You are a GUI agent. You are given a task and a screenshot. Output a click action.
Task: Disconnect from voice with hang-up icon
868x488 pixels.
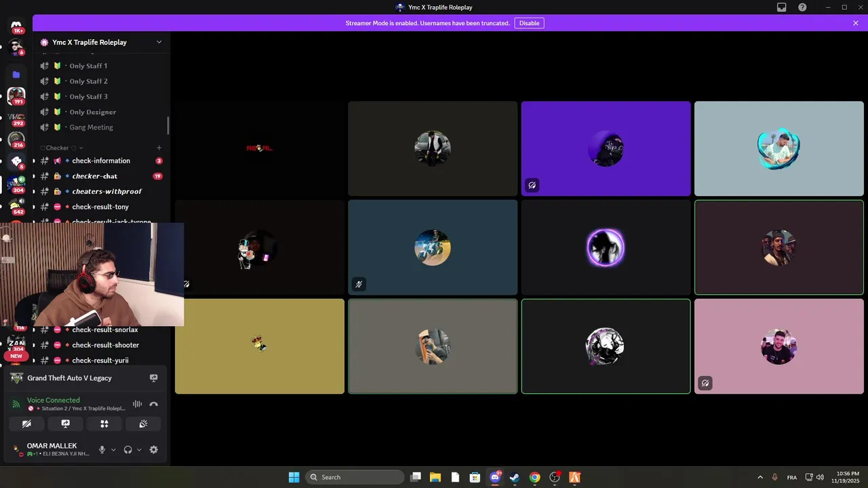[153, 404]
